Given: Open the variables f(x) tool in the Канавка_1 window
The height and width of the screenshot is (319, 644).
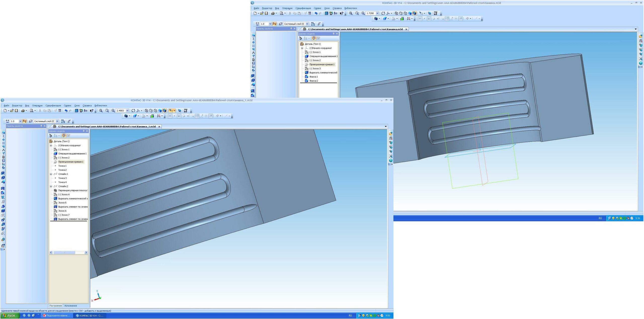Looking at the screenshot, I should (86, 111).
